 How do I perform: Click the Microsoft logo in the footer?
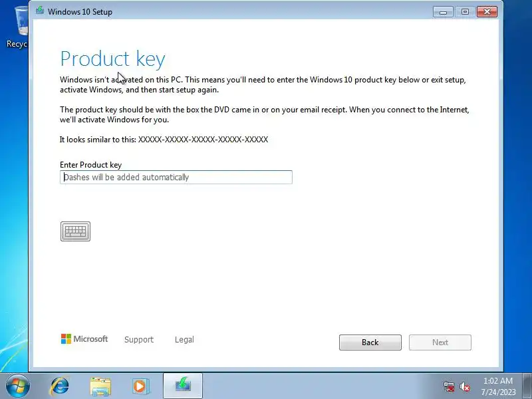[84, 338]
